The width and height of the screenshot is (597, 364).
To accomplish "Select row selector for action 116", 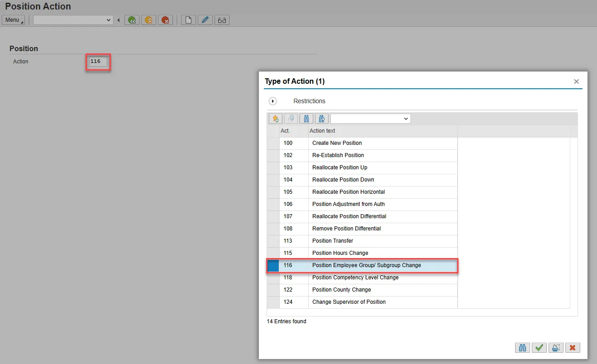I will click(273, 265).
